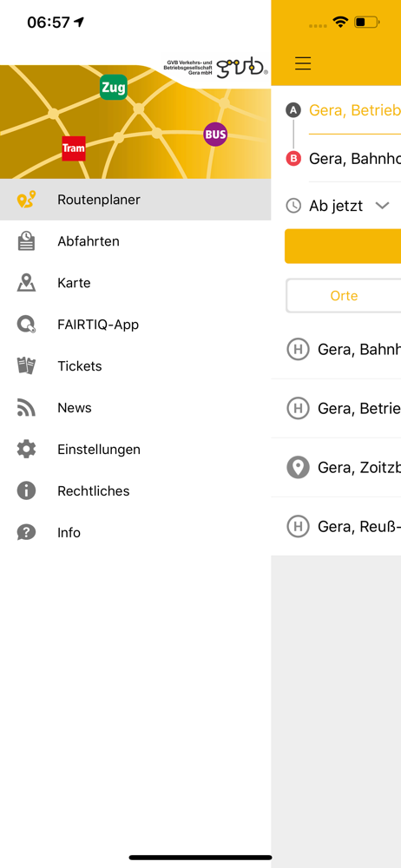Open the Info help item
Screen dimensions: 401x868
point(135,533)
